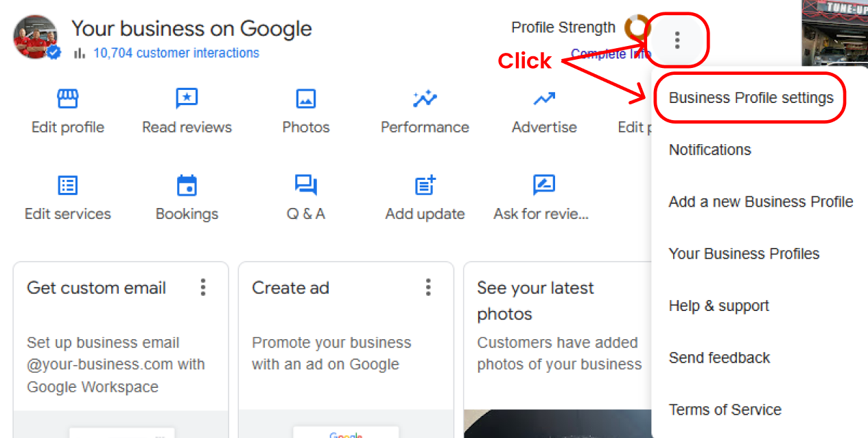Open the 10,704 customer interactions link

point(176,53)
